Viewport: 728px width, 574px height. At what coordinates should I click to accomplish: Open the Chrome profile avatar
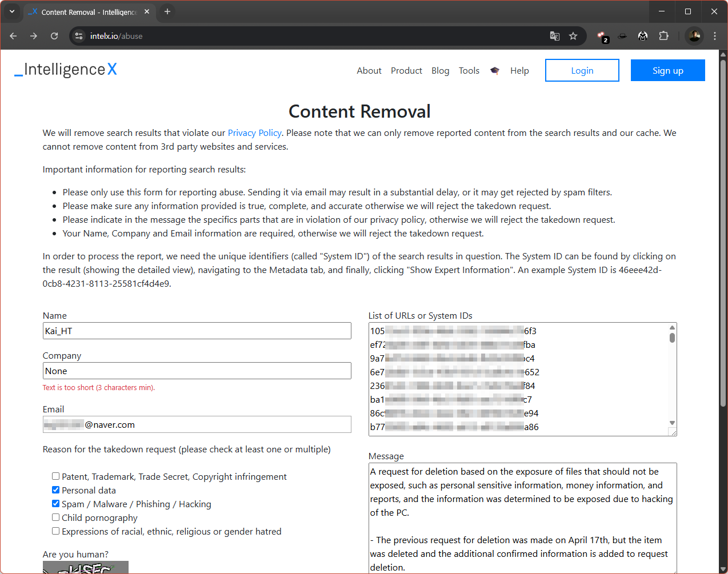click(694, 36)
